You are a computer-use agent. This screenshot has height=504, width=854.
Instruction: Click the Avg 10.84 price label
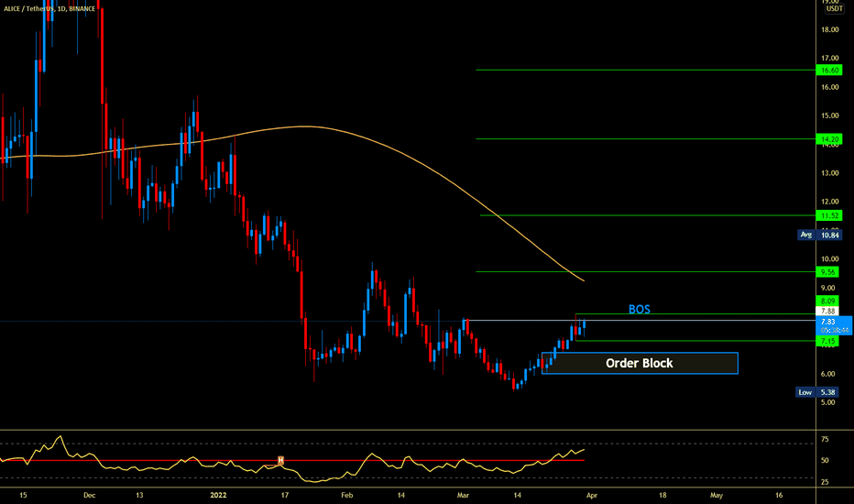pyautogui.click(x=820, y=235)
